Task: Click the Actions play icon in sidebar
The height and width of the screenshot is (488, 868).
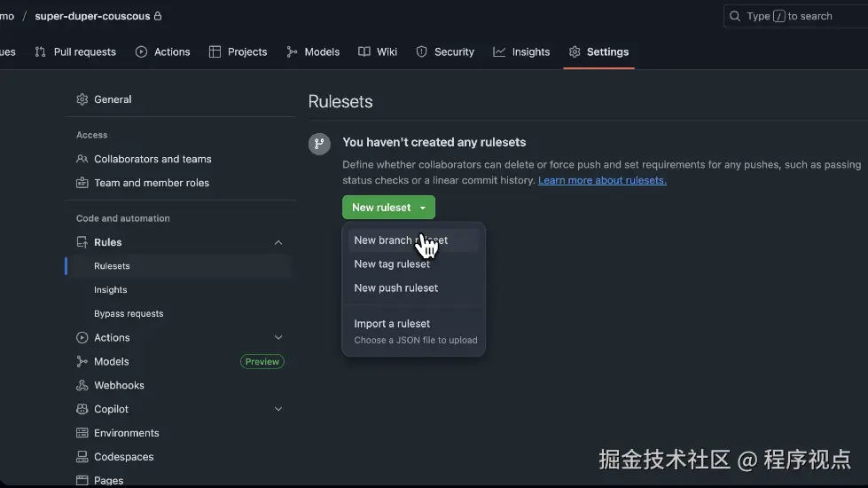Action: (x=82, y=337)
